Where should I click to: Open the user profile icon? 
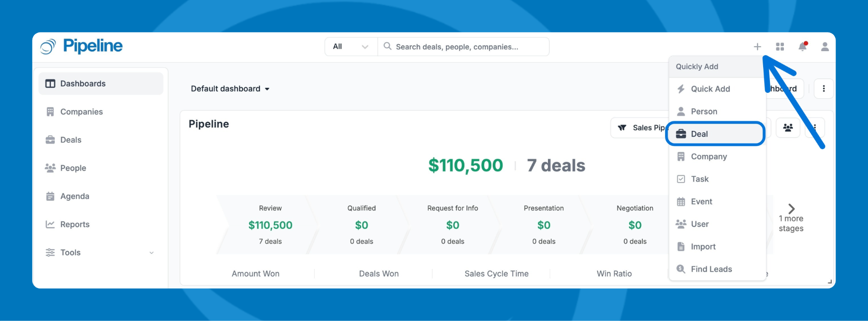(x=825, y=47)
